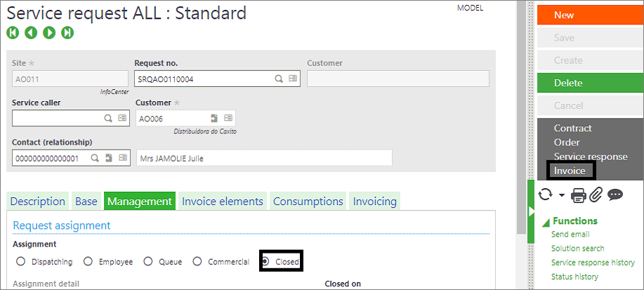
Task: Select the Commercial assignment option
Action: coord(197,262)
